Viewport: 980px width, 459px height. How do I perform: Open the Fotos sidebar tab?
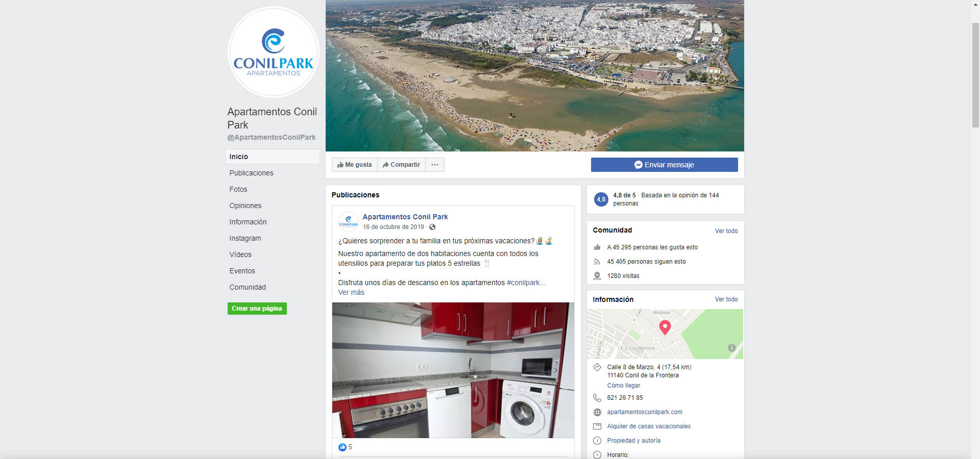pos(238,189)
